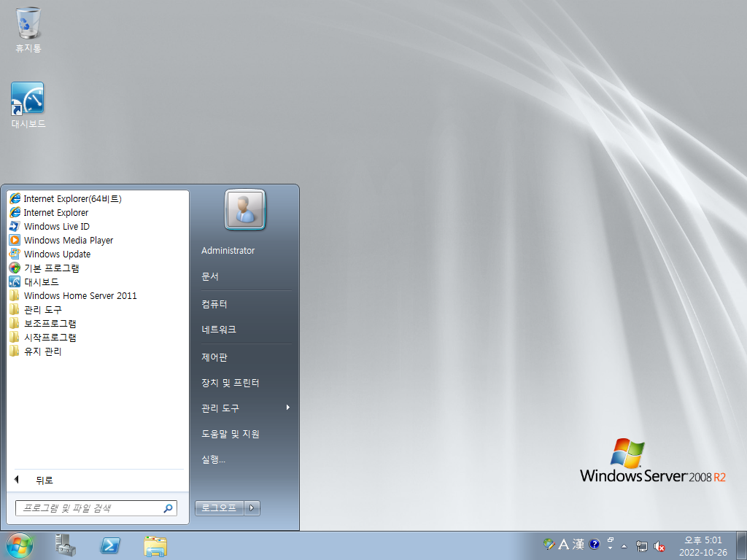Open 네트워크 from the Start menu
Viewport: 747px width, 560px height.
tap(245, 330)
